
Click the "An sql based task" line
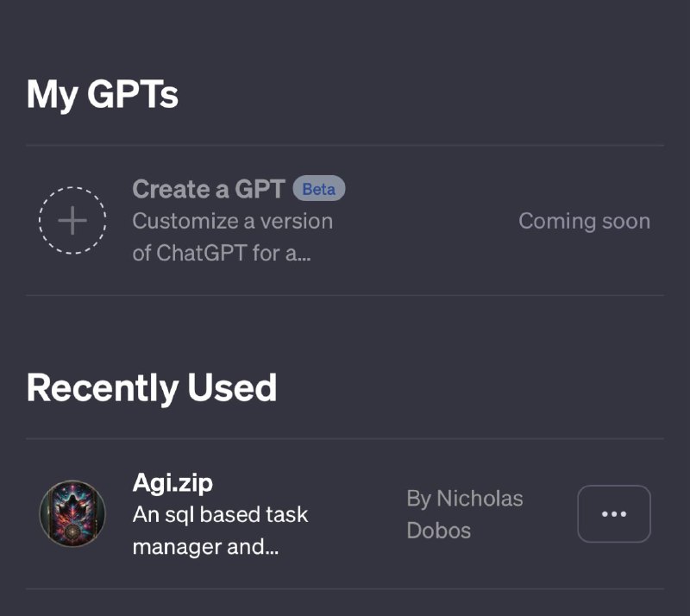coord(220,515)
